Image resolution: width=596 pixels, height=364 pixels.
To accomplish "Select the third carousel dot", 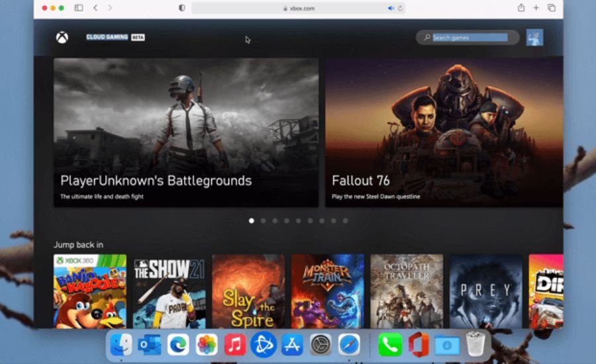I will [275, 221].
